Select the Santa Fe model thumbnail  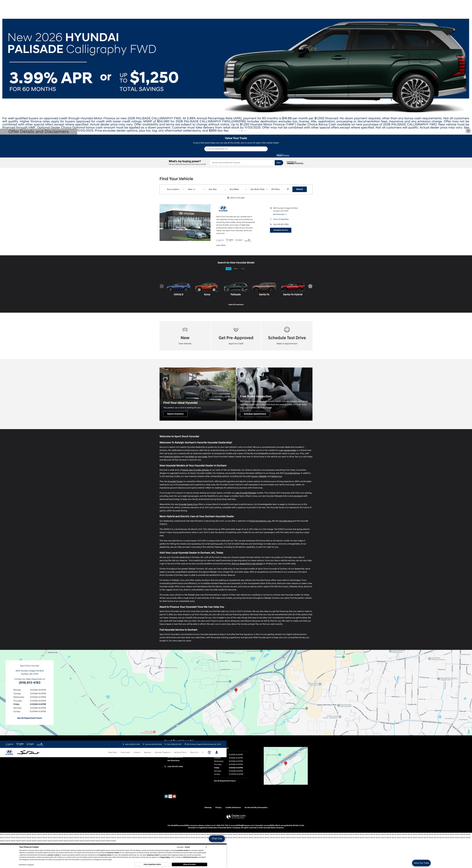click(x=264, y=287)
